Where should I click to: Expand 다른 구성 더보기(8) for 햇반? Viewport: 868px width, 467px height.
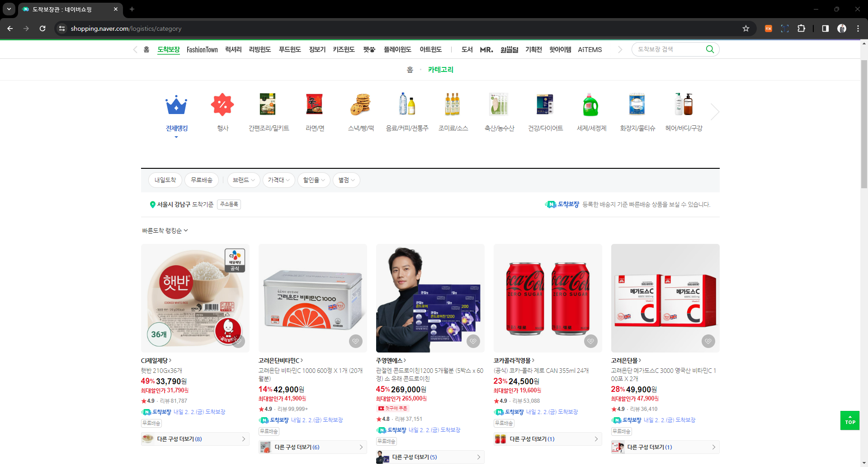(x=195, y=439)
